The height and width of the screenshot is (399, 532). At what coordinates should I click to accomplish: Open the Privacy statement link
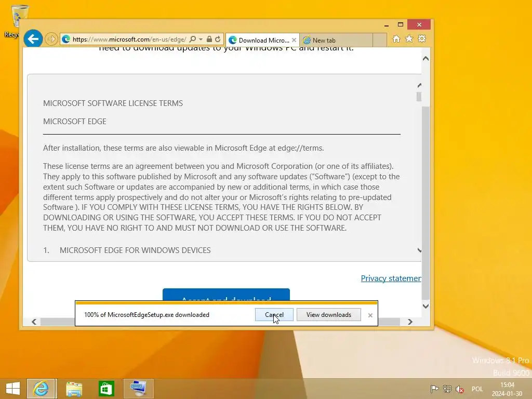tap(391, 278)
